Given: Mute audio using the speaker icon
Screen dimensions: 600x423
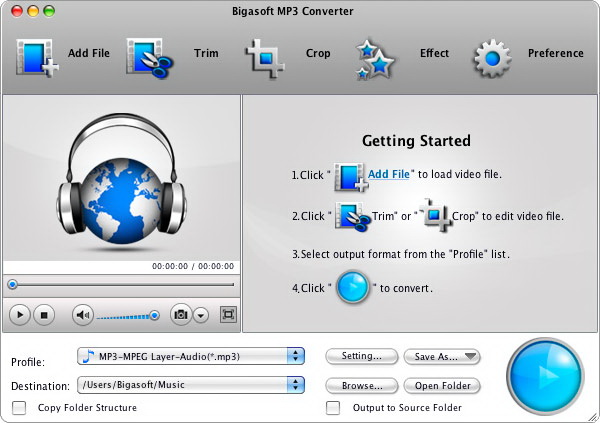Looking at the screenshot, I should 83,315.
